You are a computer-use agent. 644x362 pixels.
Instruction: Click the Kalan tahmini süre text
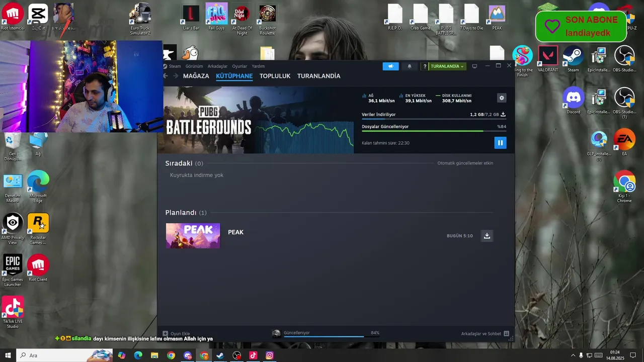(x=385, y=143)
